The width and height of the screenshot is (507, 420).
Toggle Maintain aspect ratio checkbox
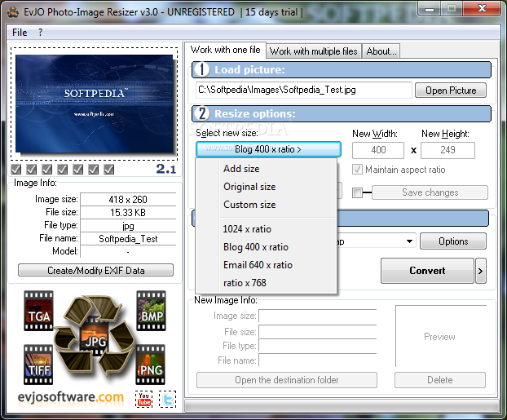pyautogui.click(x=357, y=170)
